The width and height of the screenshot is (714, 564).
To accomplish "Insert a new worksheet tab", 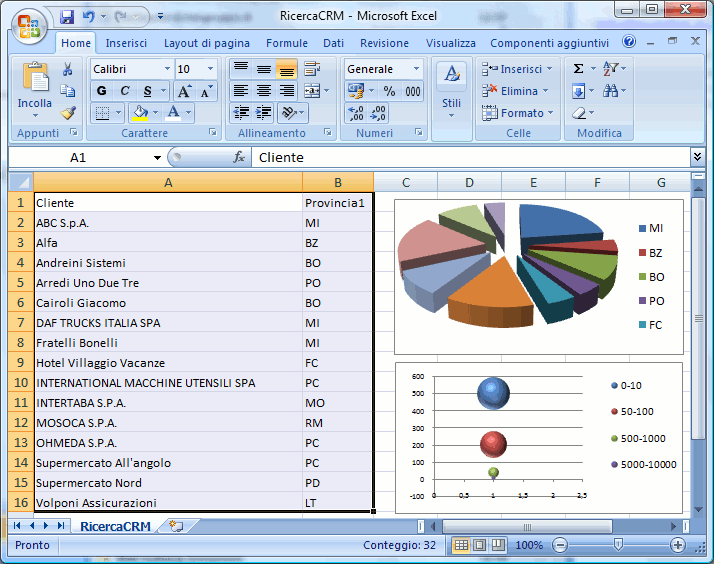I will click(x=177, y=526).
